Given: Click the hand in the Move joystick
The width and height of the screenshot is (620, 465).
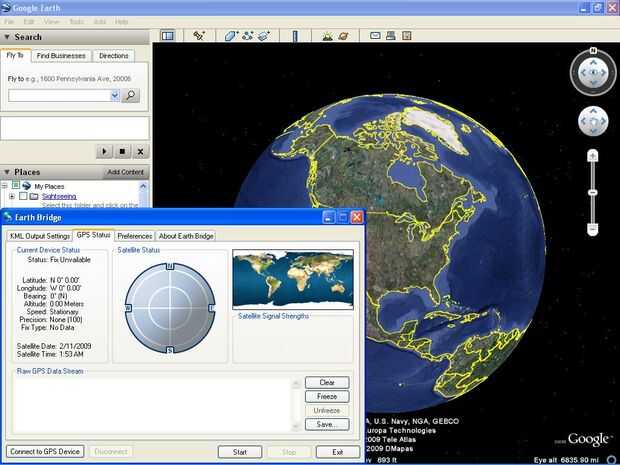Looking at the screenshot, I should 593,121.
